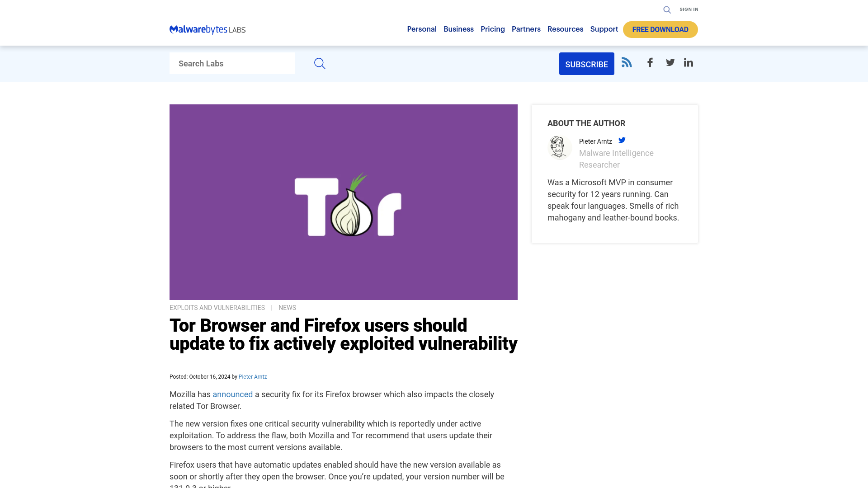Open the NEWS category link

coord(287,308)
